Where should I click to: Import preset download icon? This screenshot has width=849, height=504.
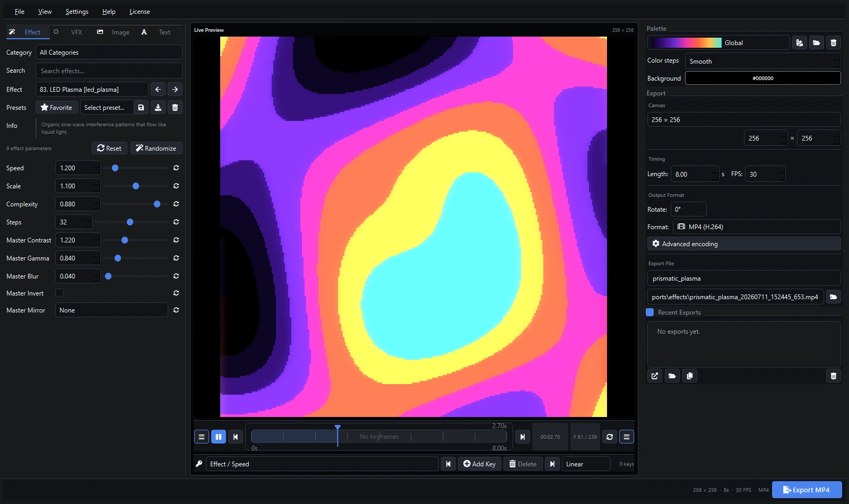pos(158,107)
